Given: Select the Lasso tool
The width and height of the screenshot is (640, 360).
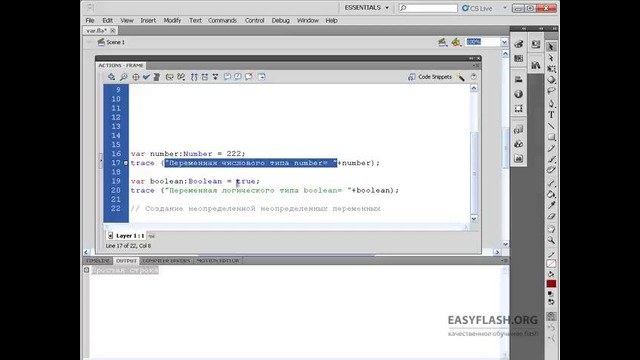Looking at the screenshot, I should pos(551,91).
